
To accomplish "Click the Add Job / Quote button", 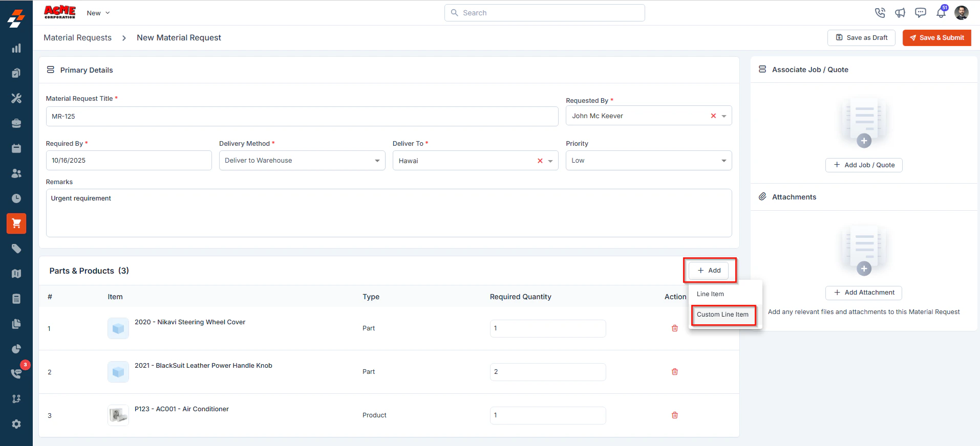I will (x=864, y=165).
